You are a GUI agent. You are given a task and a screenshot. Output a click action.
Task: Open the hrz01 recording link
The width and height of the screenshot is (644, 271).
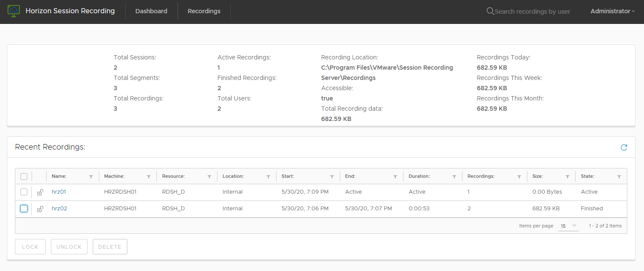tap(59, 192)
